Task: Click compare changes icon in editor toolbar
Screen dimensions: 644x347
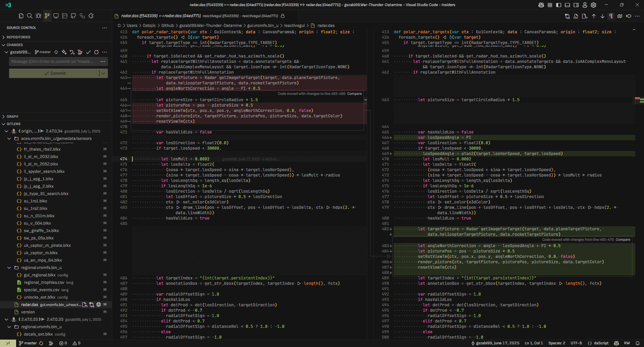Action: [x=567, y=16]
